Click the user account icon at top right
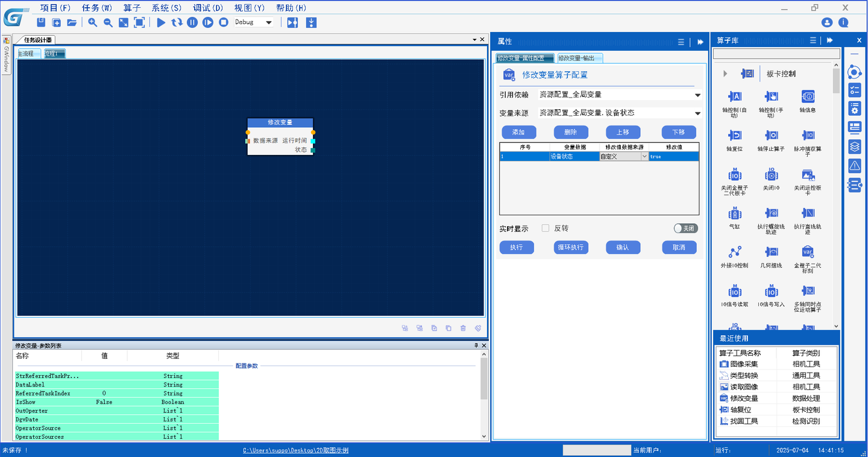Screen dimensions: 868x457 click(827, 22)
